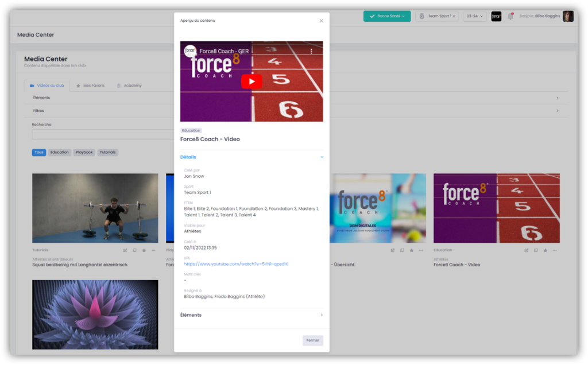The width and height of the screenshot is (588, 365).
Task: Favorite the Force8 Coach - Video card
Action: [x=545, y=250]
